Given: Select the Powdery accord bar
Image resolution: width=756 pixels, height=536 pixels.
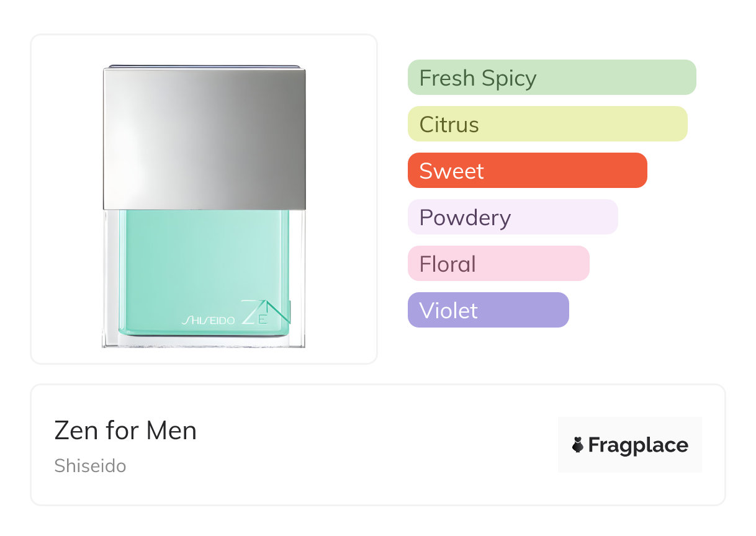Looking at the screenshot, I should tap(512, 217).
